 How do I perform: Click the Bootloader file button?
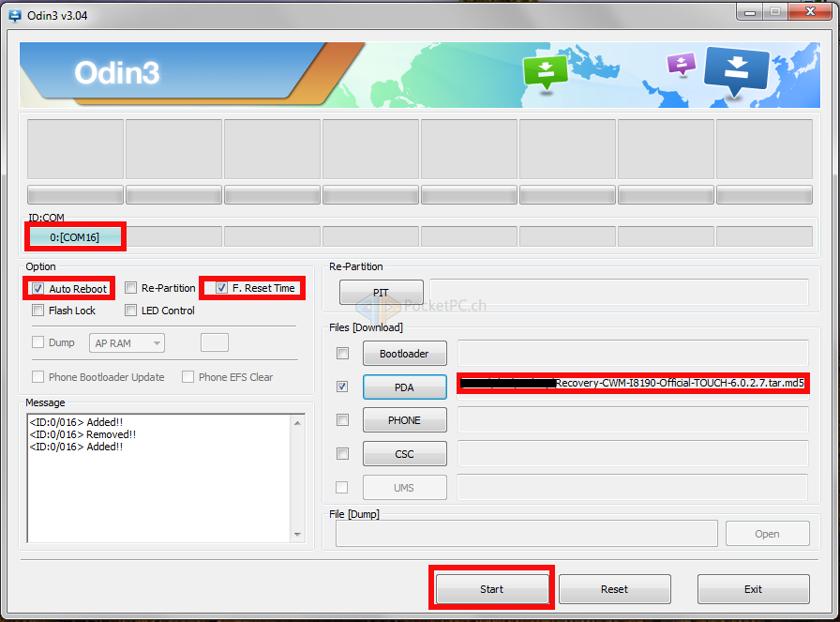404,354
